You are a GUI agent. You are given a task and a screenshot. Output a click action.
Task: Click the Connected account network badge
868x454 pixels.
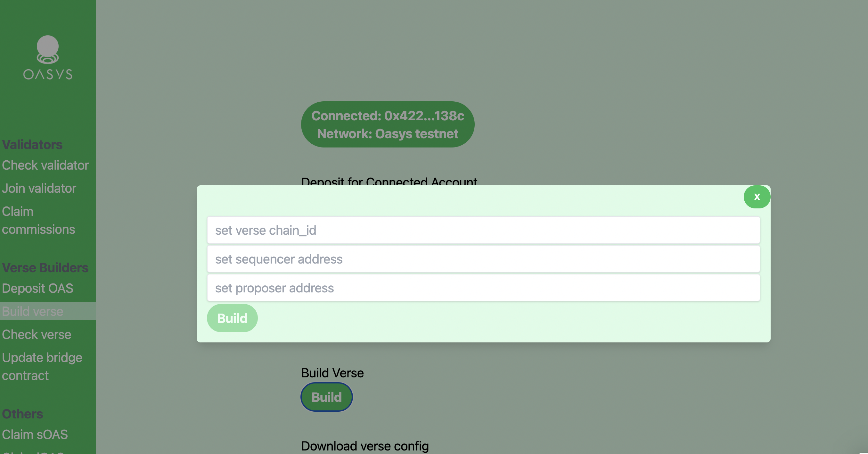click(x=388, y=124)
